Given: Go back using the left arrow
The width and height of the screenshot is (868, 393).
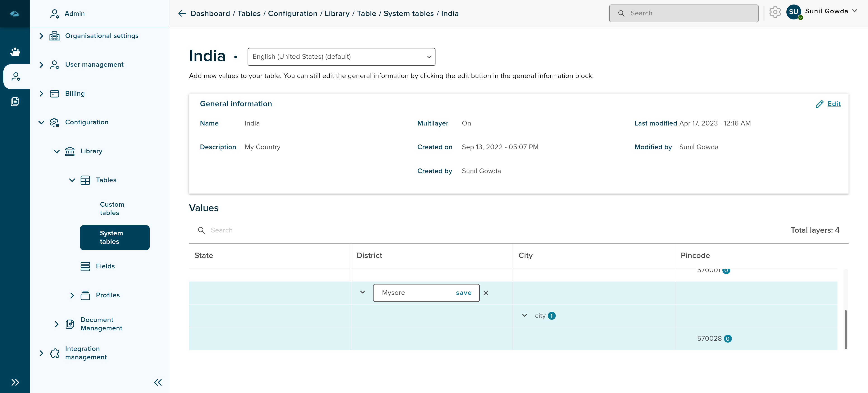Looking at the screenshot, I should (x=182, y=14).
